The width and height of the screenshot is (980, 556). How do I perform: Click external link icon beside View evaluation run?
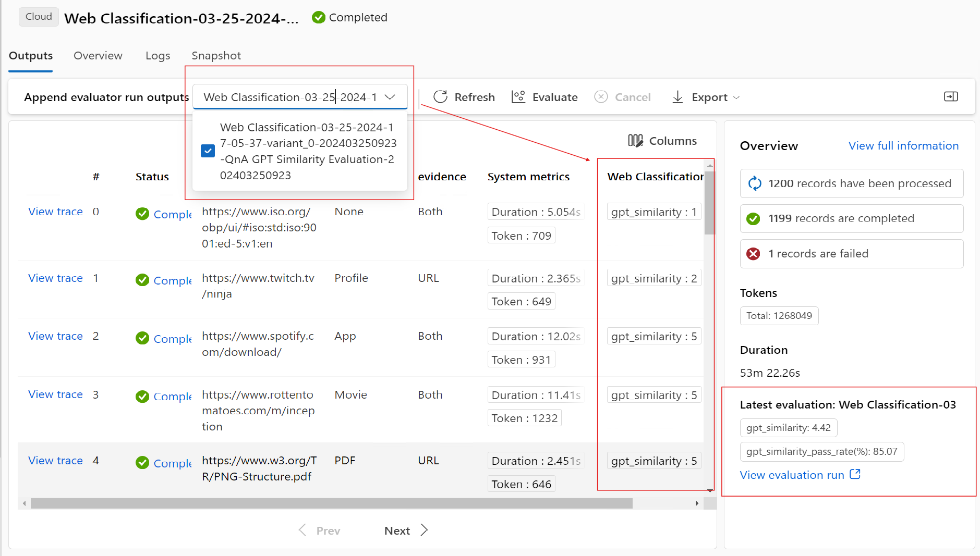pos(855,474)
